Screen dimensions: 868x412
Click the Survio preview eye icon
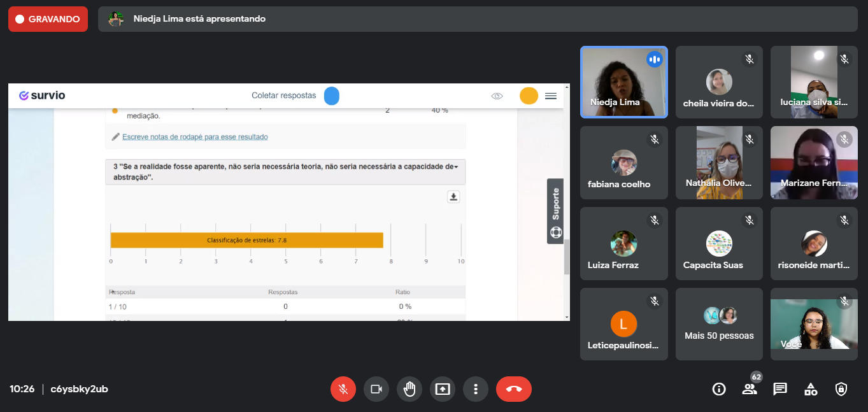497,96
